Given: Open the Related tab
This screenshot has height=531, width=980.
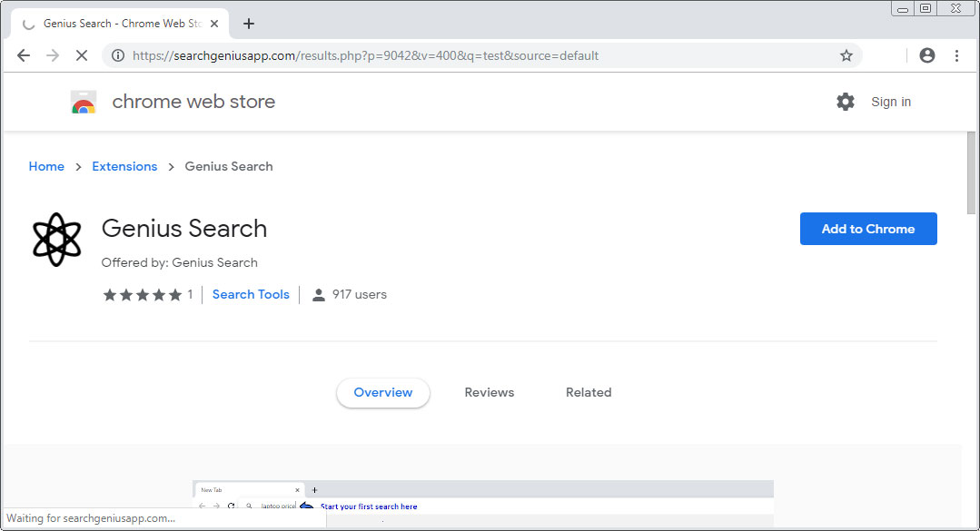Looking at the screenshot, I should 588,392.
